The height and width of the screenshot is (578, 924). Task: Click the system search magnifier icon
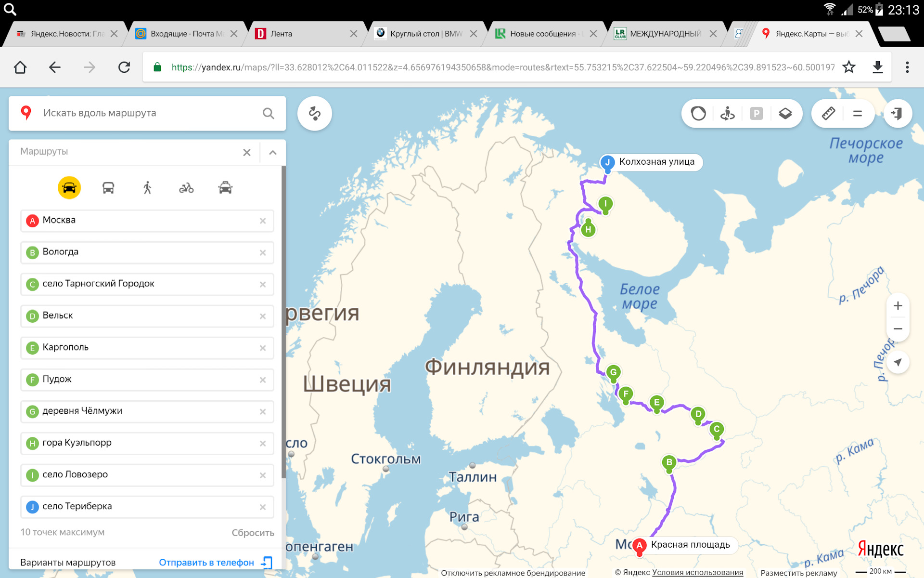10,10
